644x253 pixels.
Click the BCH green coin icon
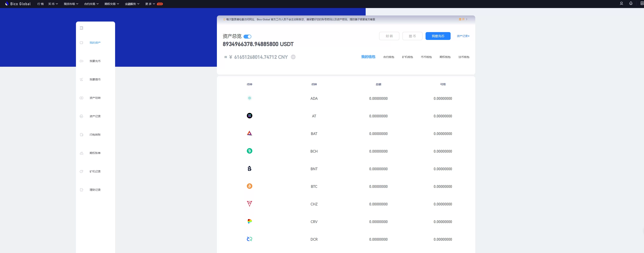249,151
